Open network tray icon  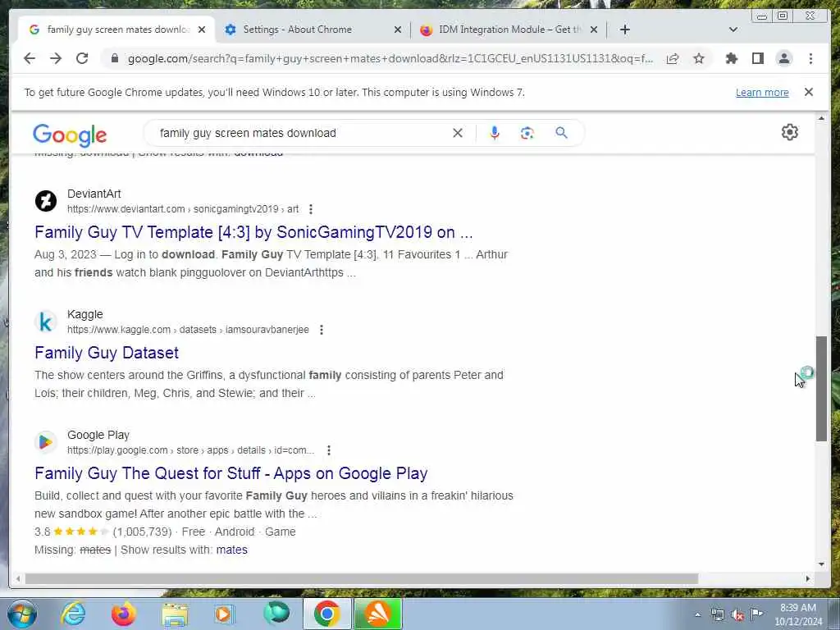717,615
